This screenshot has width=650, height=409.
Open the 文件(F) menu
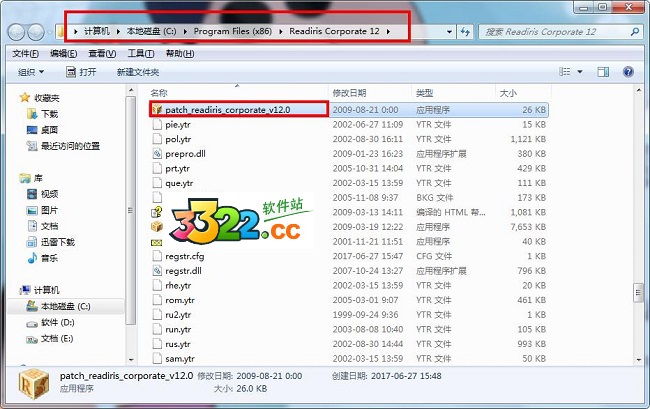point(25,53)
